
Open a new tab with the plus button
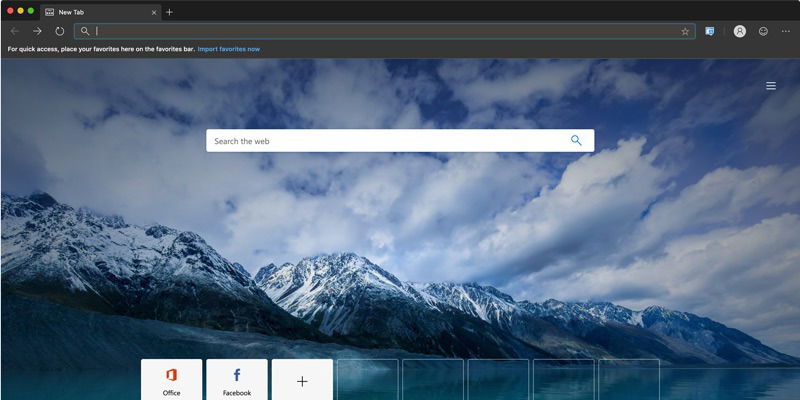point(169,12)
